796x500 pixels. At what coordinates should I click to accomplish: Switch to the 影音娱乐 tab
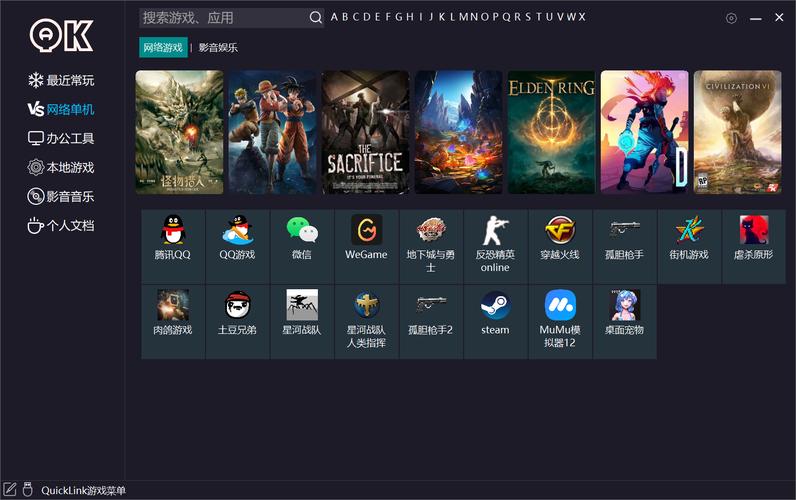point(218,48)
